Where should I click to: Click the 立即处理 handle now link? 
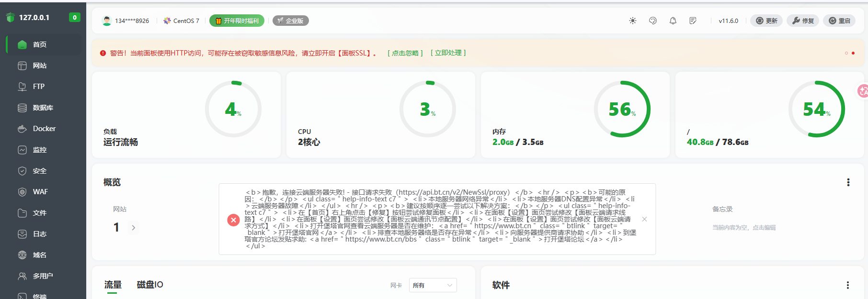tap(448, 53)
